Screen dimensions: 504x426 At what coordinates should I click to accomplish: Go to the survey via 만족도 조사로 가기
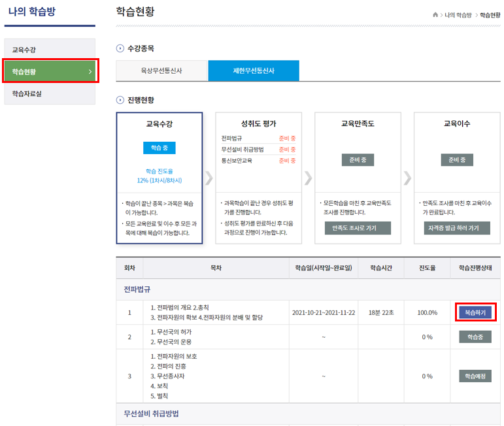[x=358, y=228]
